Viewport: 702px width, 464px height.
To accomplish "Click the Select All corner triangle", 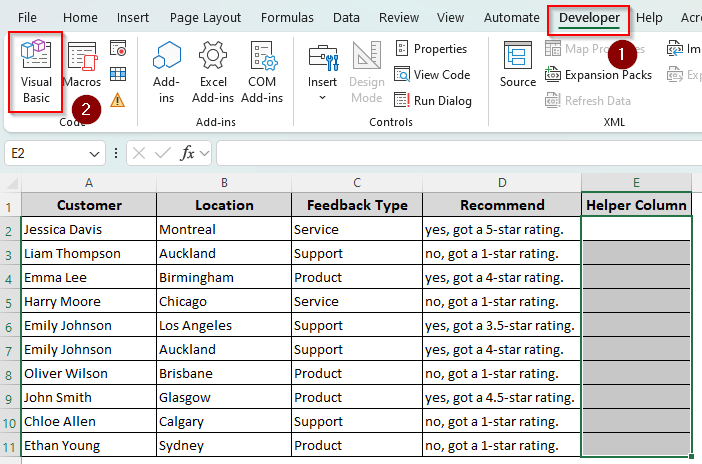I will (x=12, y=183).
